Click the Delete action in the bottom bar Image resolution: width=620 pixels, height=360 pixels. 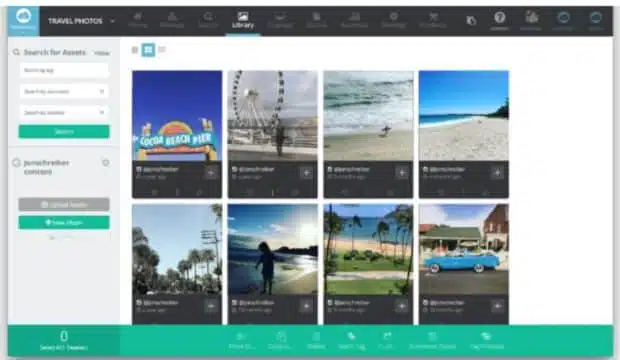pos(316,341)
